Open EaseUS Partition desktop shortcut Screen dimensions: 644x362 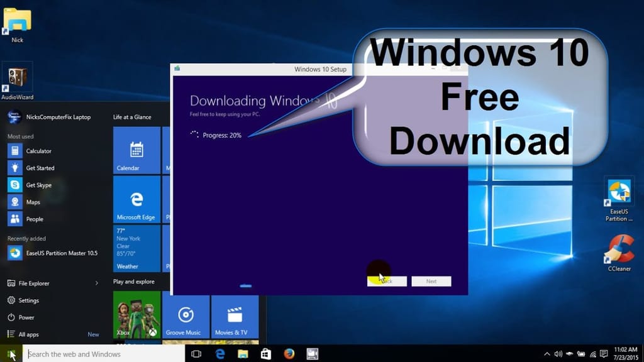[619, 199]
